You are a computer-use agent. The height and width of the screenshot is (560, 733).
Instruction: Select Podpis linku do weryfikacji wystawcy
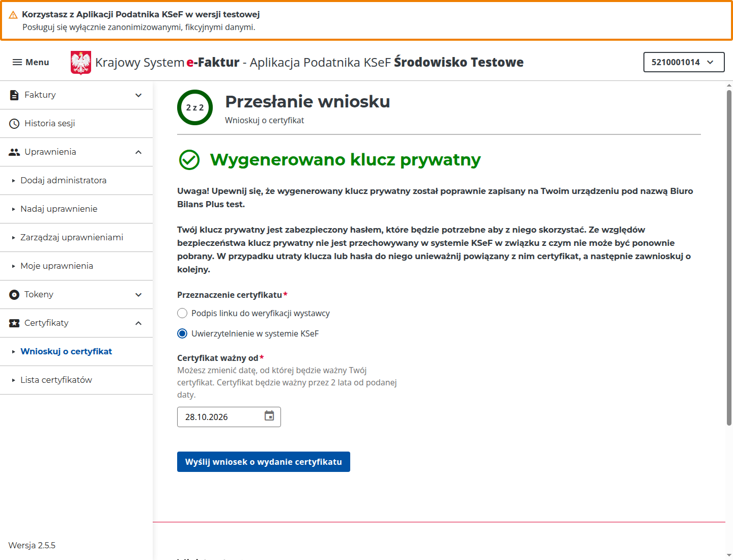pos(182,313)
